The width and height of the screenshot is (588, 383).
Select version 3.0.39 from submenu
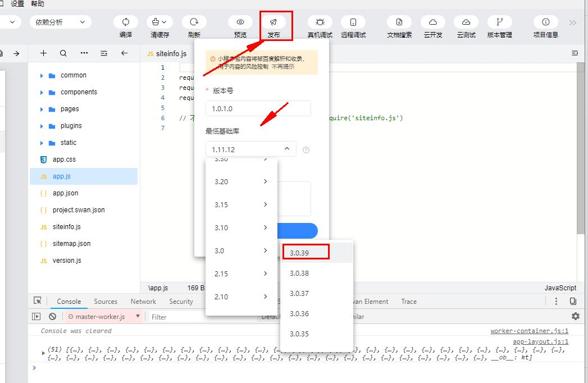[x=306, y=253]
